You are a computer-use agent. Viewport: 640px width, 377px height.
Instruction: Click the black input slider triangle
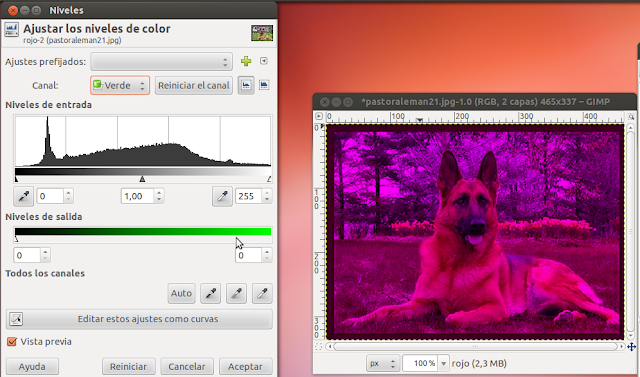tap(16, 179)
